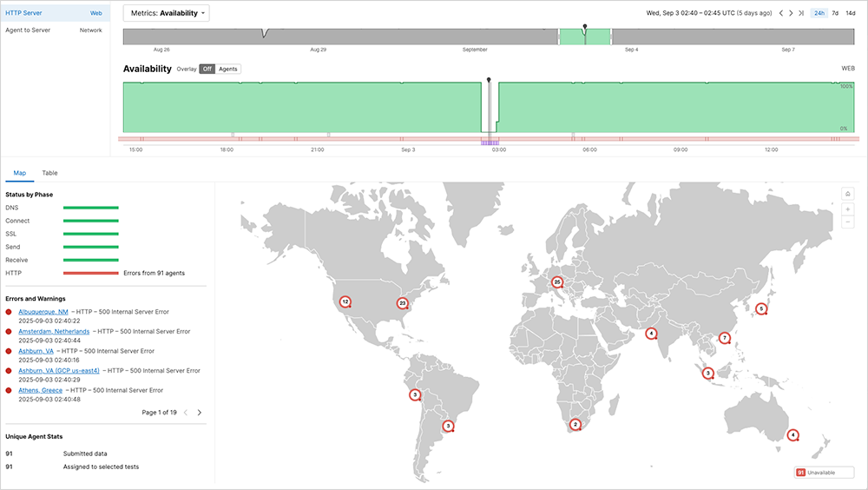Click the marker pin on overview timeline

click(x=584, y=27)
